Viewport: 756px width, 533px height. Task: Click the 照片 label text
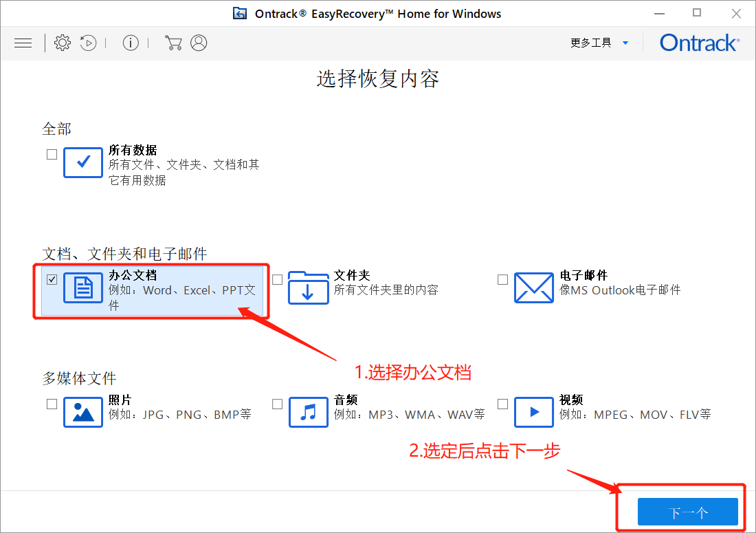[120, 400]
